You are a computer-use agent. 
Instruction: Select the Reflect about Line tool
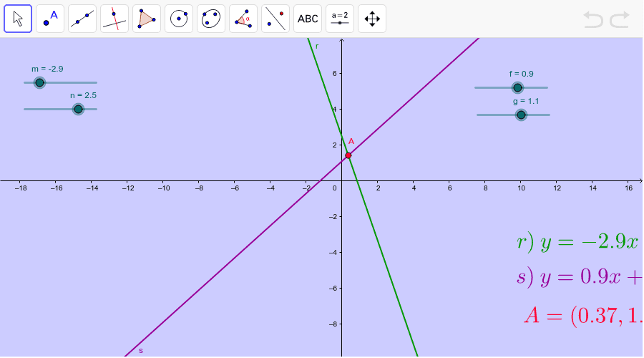[275, 19]
